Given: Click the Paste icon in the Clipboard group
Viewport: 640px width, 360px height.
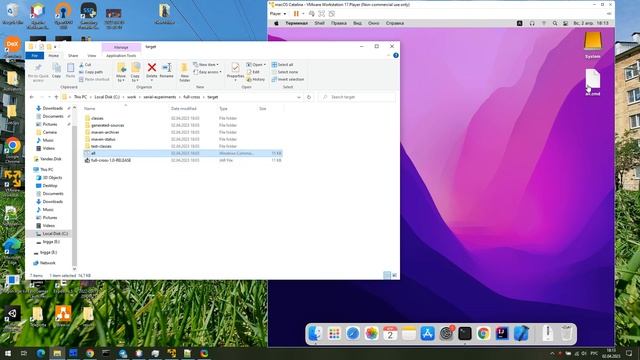Looking at the screenshot, I should (71, 68).
